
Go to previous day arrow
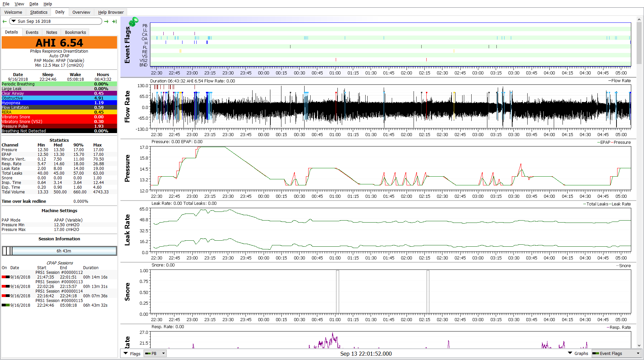pyautogui.click(x=5, y=21)
